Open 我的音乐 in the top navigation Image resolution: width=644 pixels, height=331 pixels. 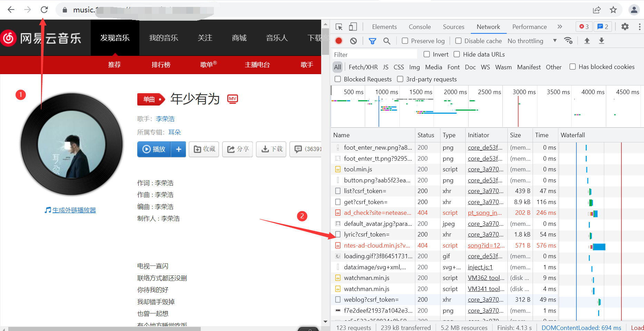coord(164,38)
